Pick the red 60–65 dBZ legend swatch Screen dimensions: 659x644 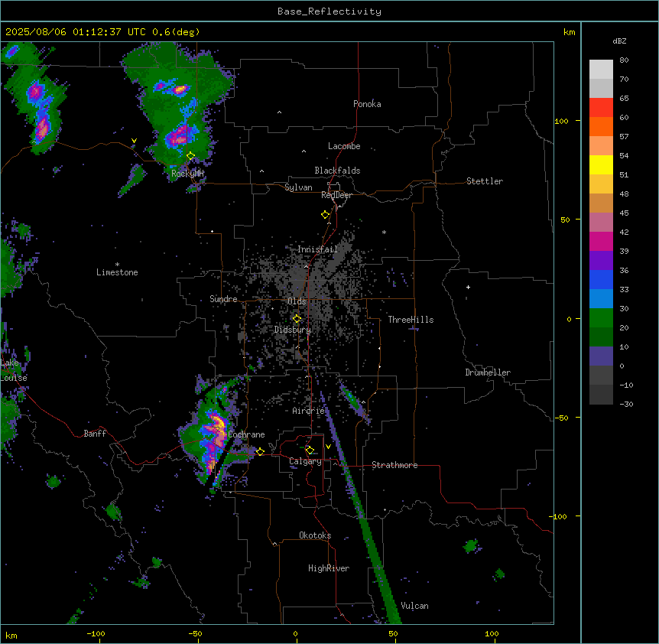point(601,108)
